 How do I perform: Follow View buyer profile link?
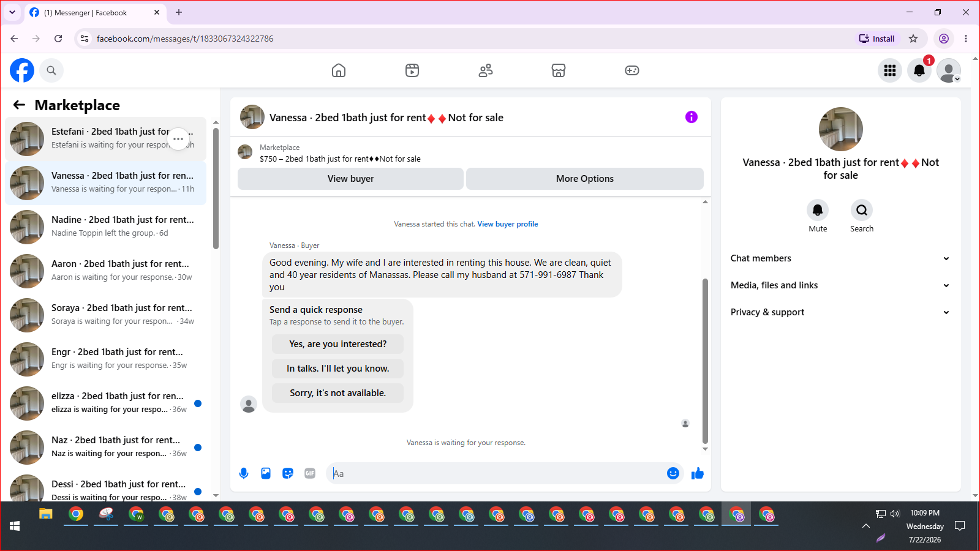(508, 224)
